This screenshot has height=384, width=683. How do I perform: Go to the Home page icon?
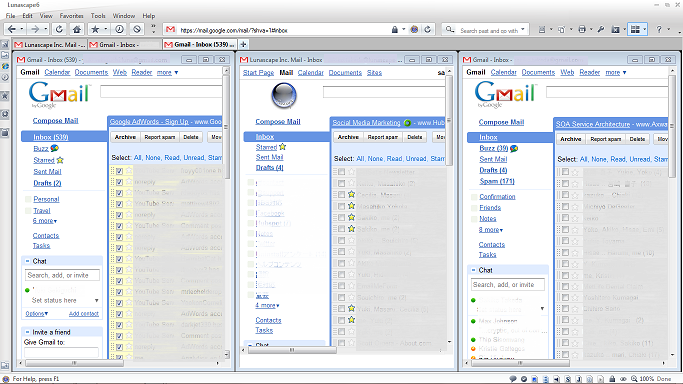tap(77, 29)
